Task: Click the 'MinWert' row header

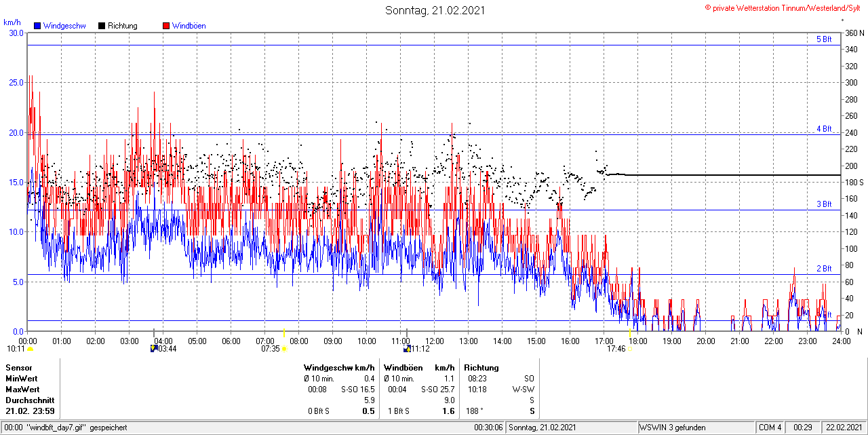Action: pyautogui.click(x=22, y=379)
